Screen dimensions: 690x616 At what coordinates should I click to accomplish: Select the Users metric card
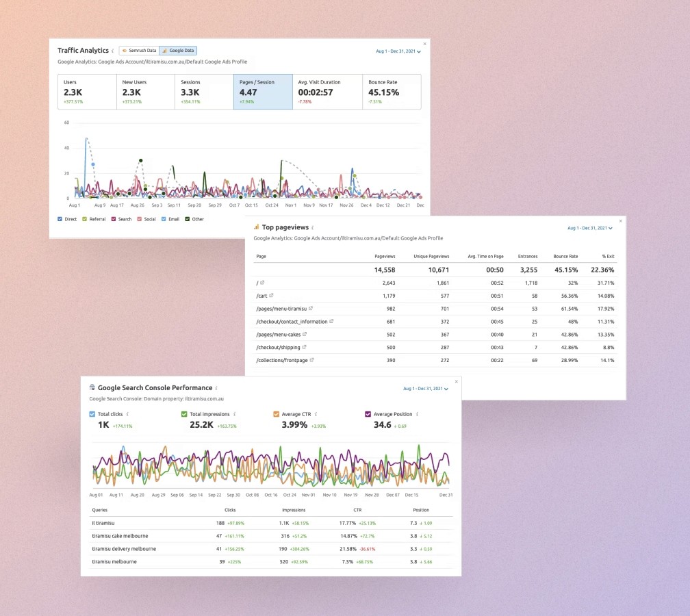click(87, 92)
